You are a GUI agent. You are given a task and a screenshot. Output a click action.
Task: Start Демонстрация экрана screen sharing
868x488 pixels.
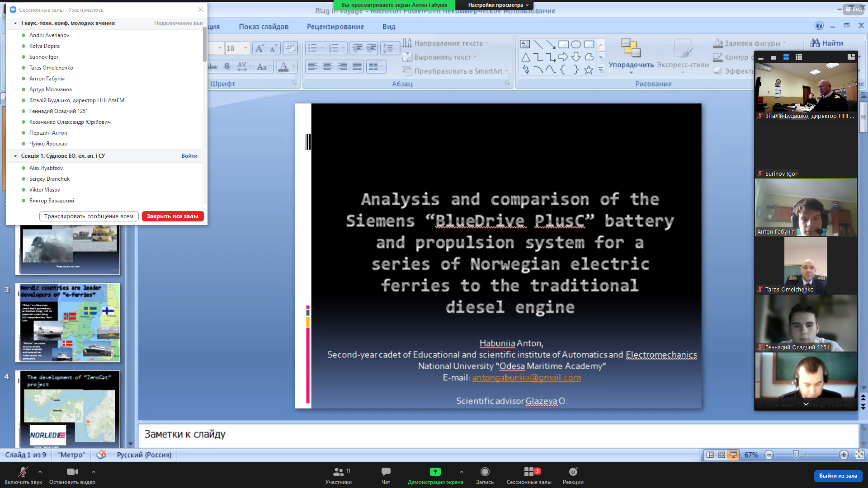pyautogui.click(x=435, y=475)
